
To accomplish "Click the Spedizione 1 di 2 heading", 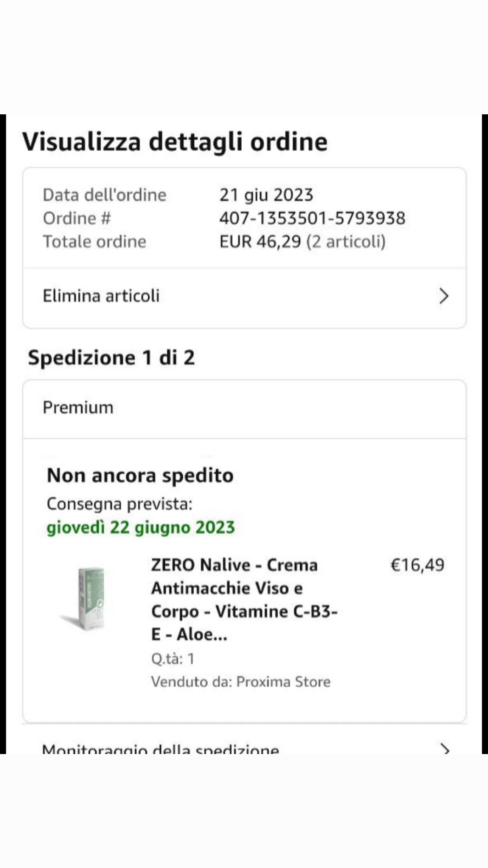I will (111, 357).
